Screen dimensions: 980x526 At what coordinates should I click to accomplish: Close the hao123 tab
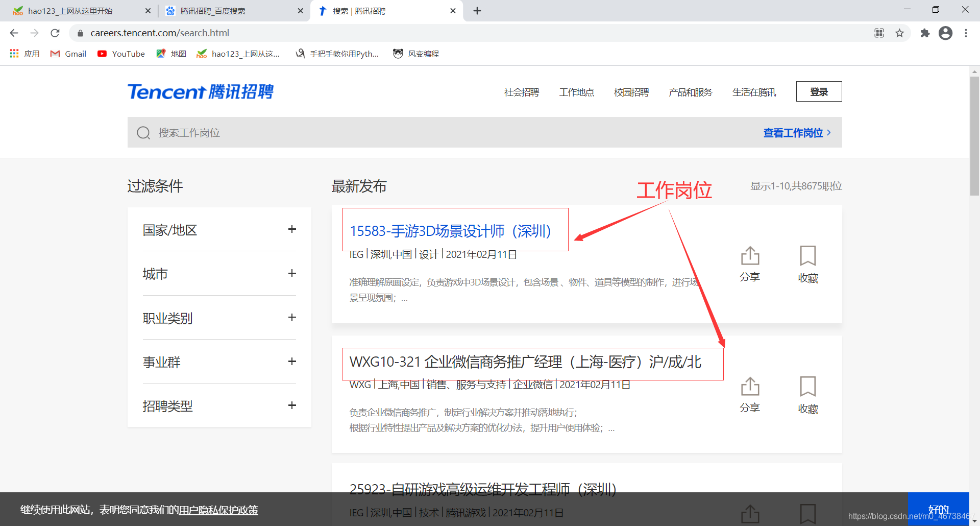(x=148, y=11)
